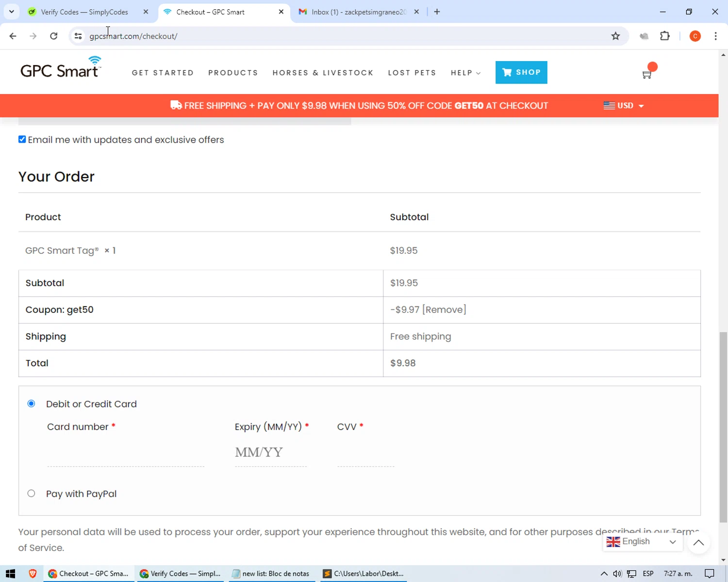
Task: Expand the Help menu dropdown
Action: (x=465, y=73)
